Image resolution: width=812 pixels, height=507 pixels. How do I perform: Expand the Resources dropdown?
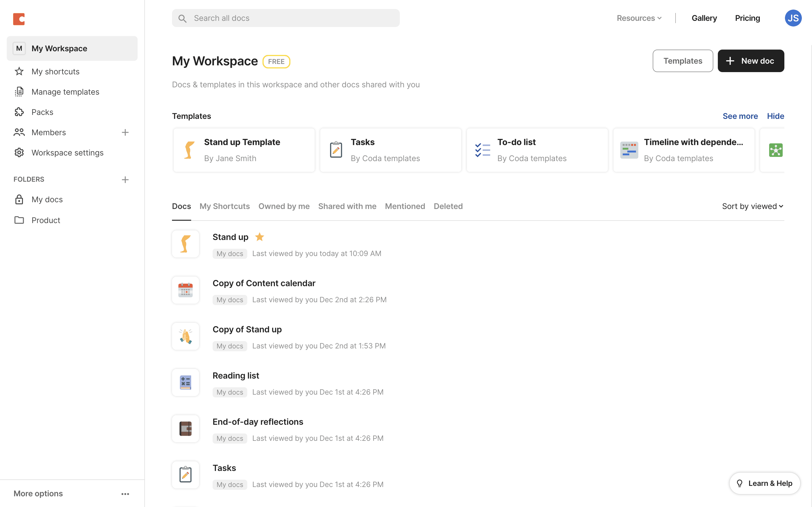(639, 18)
